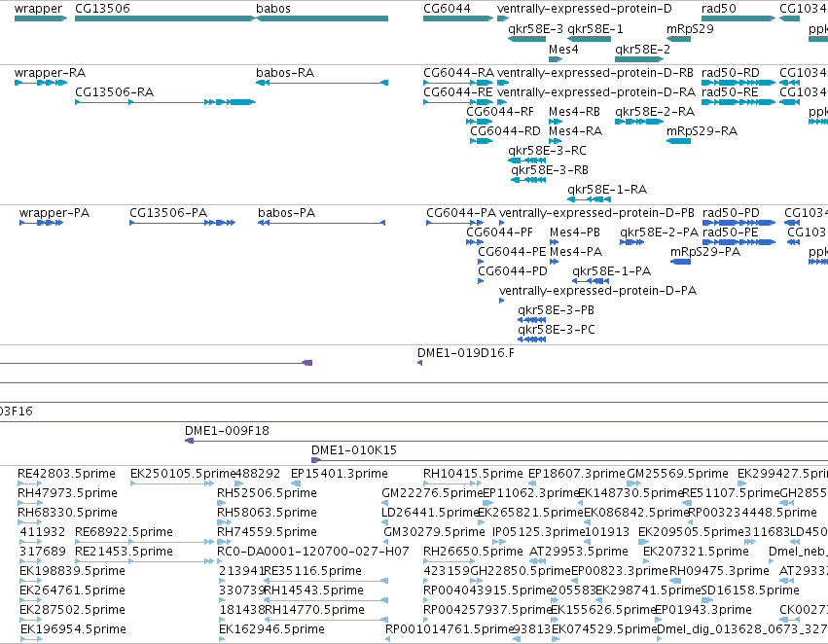Image resolution: width=828 pixels, height=644 pixels.
Task: Select the CG6044-PE protein label
Action: click(x=512, y=252)
